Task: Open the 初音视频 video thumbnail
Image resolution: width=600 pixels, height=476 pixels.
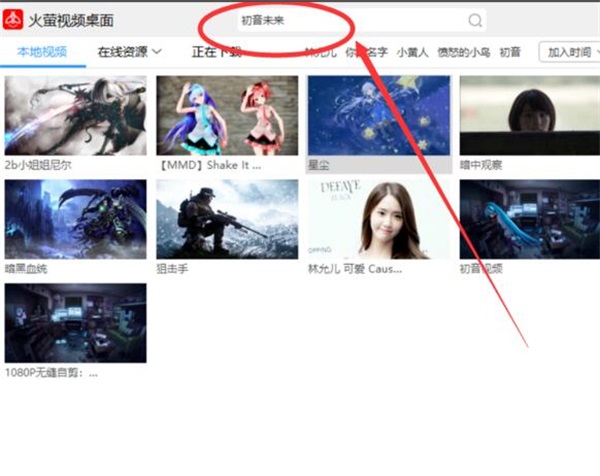Action: (x=530, y=219)
